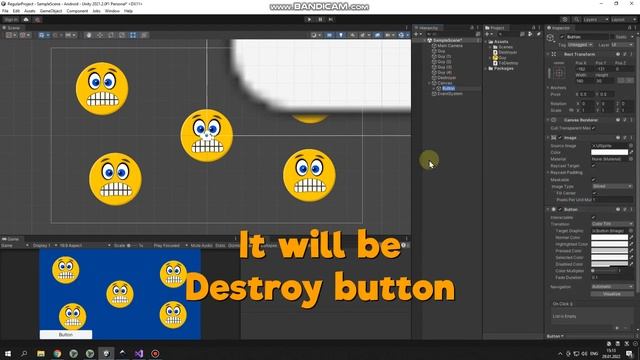This screenshot has width=640, height=360.
Task: Select the Hand (view) tool
Action: [x=89, y=35]
